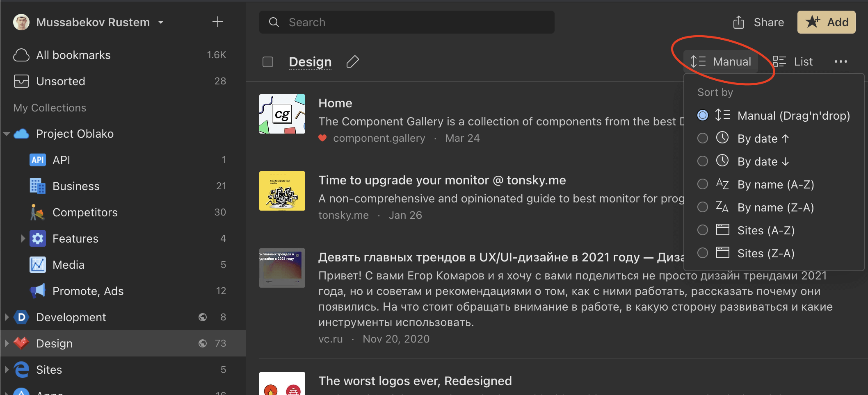Viewport: 868px width, 395px height.
Task: Click the Design collection title
Action: coord(310,62)
